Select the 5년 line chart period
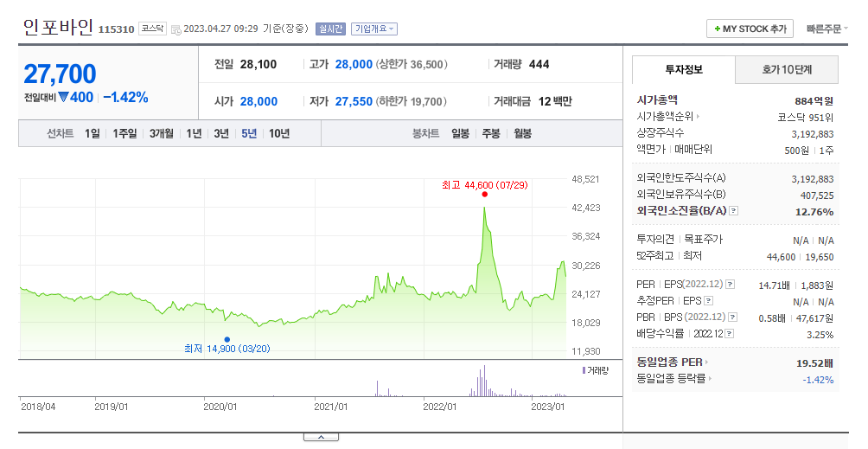Screen dimensions: 868x449 (249, 133)
